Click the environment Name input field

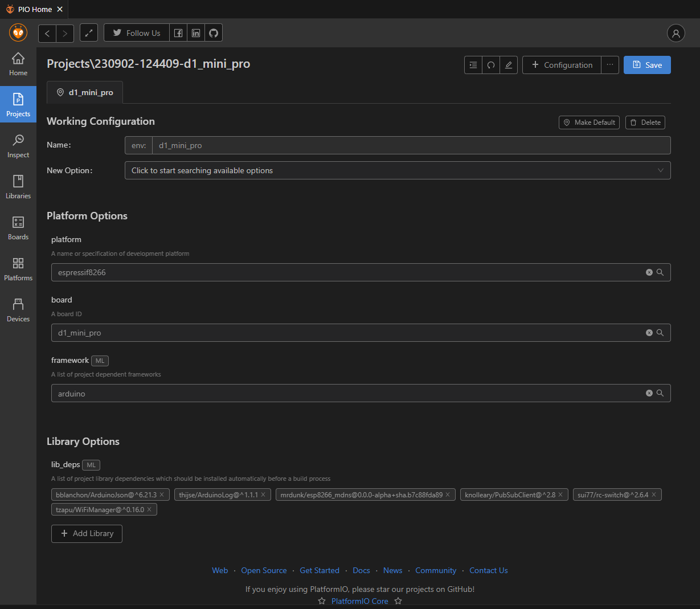(x=398, y=145)
